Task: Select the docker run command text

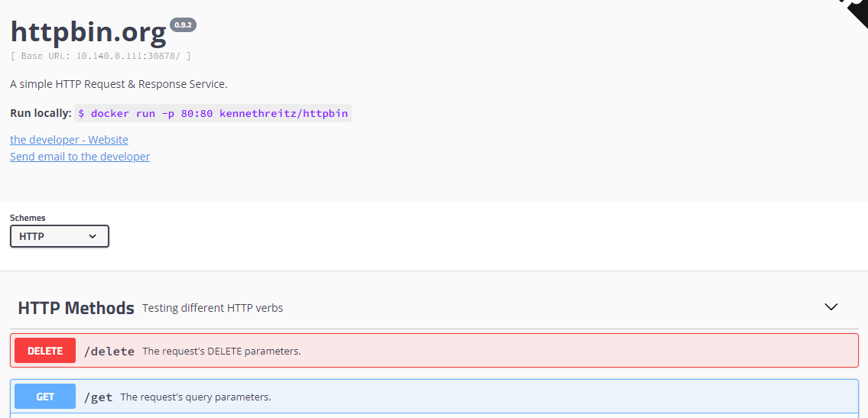Action: click(x=213, y=113)
